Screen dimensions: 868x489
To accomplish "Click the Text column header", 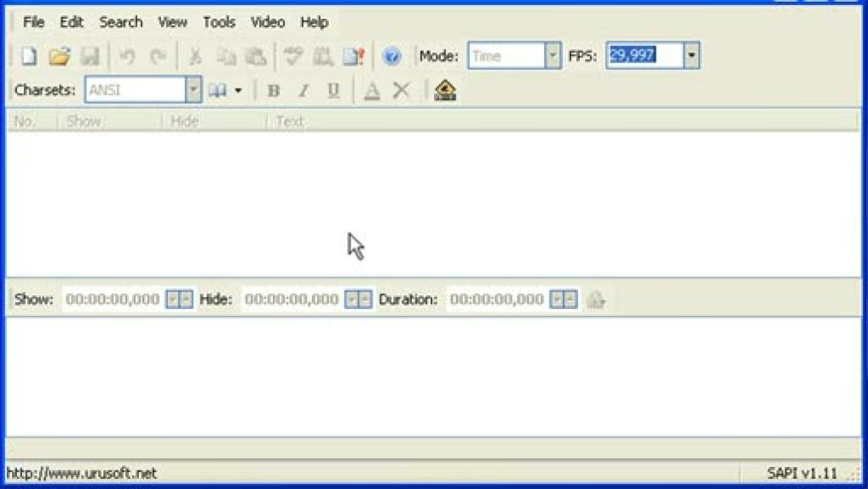I will (x=290, y=121).
